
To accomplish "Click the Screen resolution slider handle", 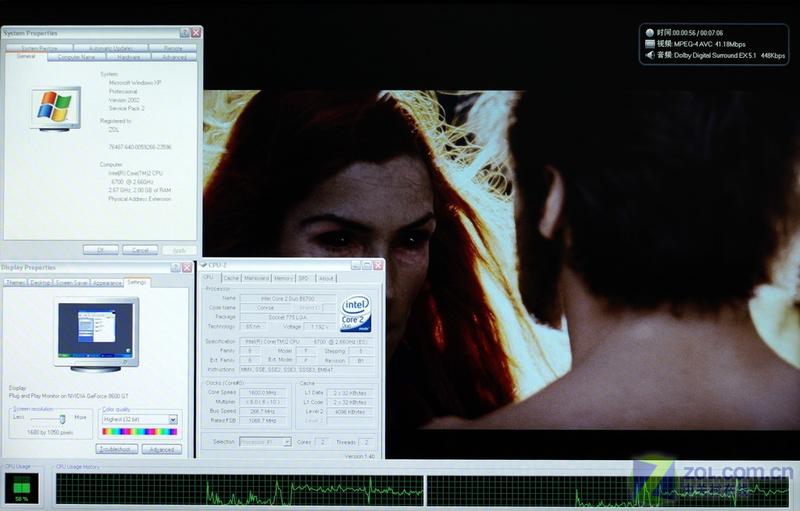I will click(62, 419).
